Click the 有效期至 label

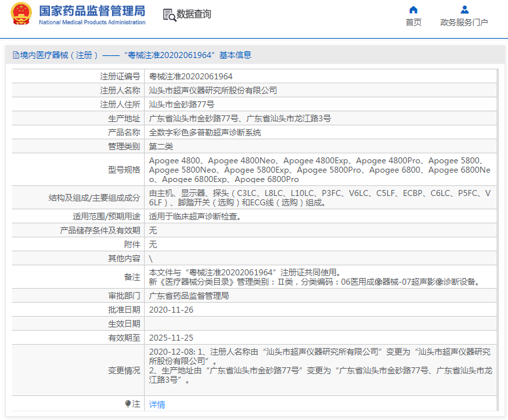point(124,338)
